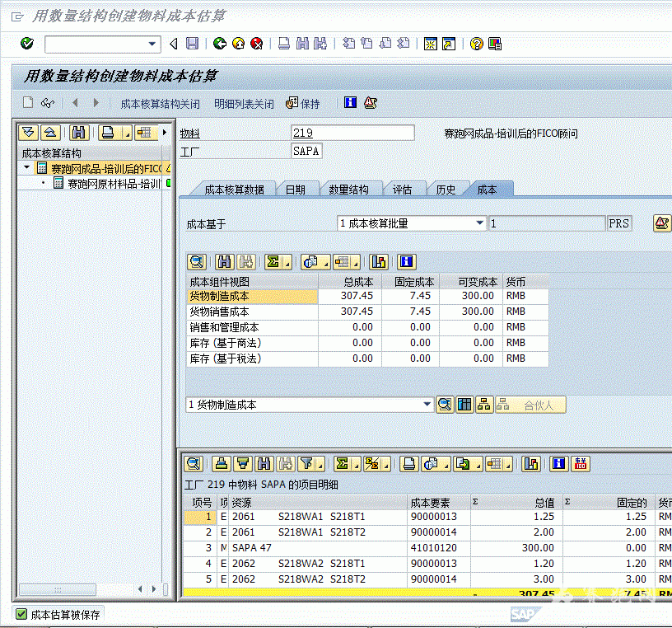This screenshot has width=672, height=628.
Task: Select 货物销售成本 row in cost table
Action: pyautogui.click(x=367, y=312)
